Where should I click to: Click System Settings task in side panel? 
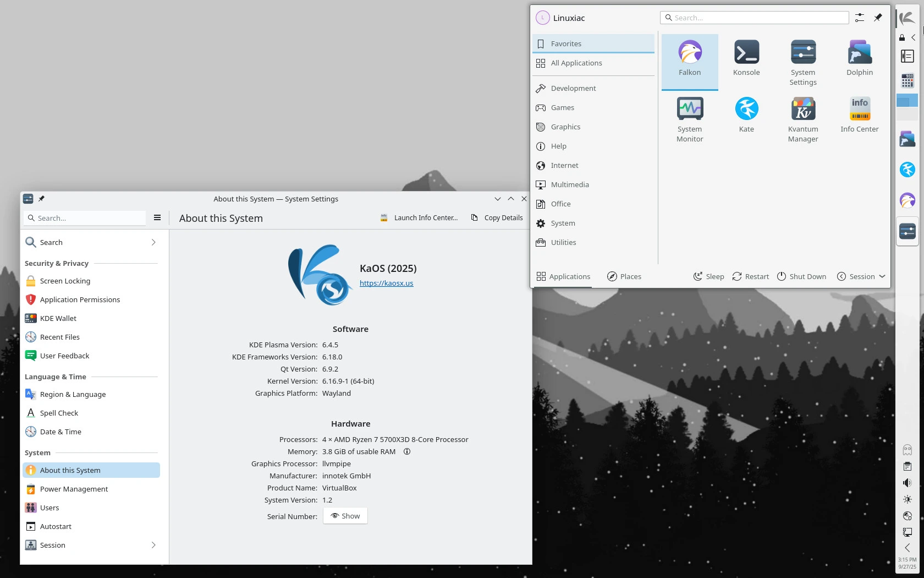[x=908, y=231]
